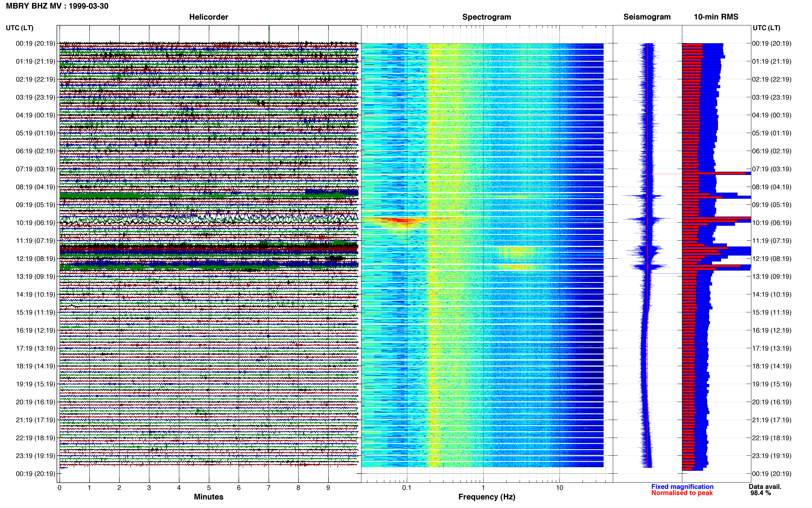
Task: Click "15:19 (11:19)" on the Helicorder time axis
Action: pos(35,313)
